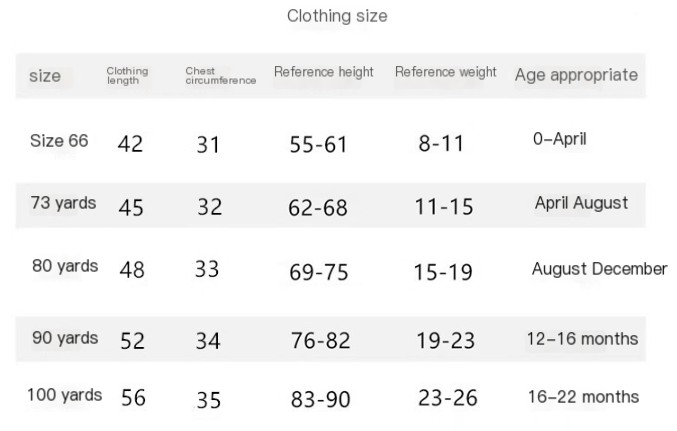The width and height of the screenshot is (677, 431).
Task: Click the '100 yards' row label
Action: pos(64,395)
